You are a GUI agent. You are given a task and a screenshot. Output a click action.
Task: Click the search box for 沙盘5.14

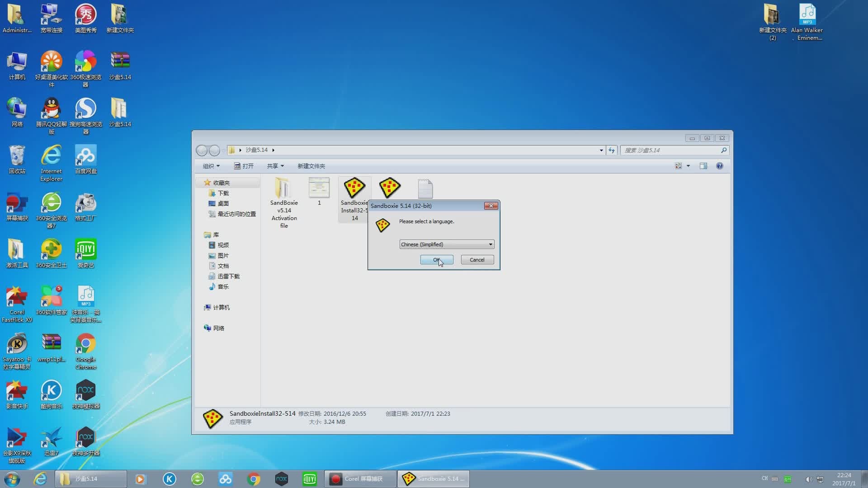click(675, 150)
